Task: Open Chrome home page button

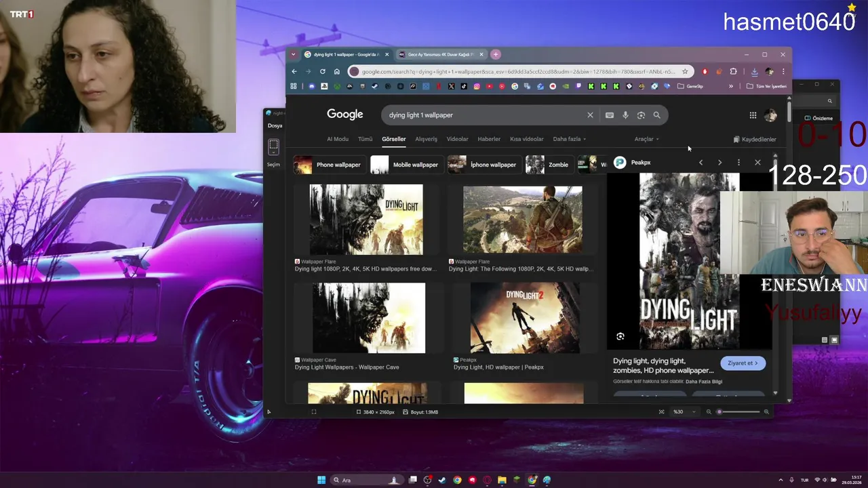Action: (337, 71)
